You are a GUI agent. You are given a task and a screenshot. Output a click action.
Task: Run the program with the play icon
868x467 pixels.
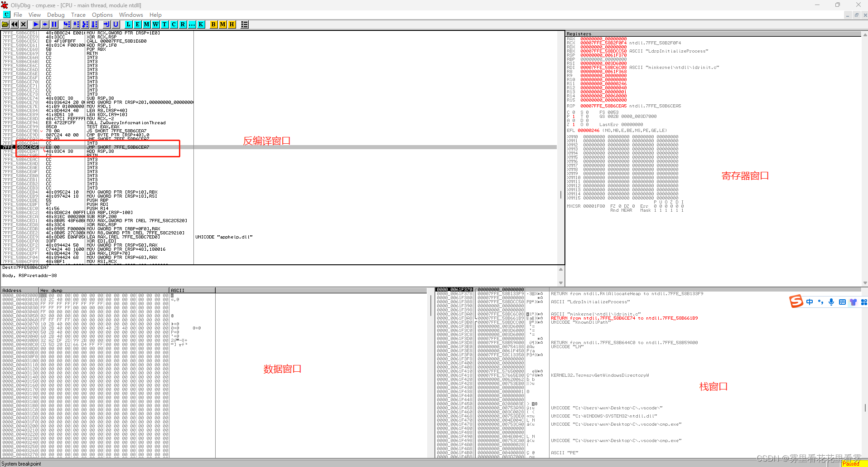36,24
